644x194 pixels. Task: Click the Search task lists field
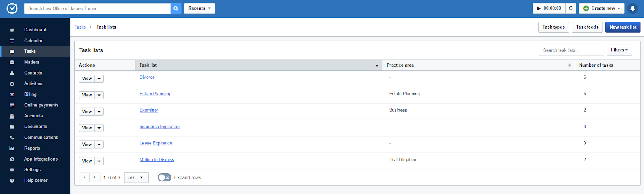tap(571, 50)
